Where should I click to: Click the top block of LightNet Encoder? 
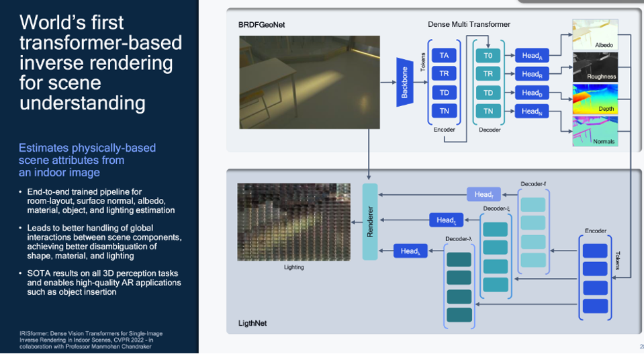594,251
